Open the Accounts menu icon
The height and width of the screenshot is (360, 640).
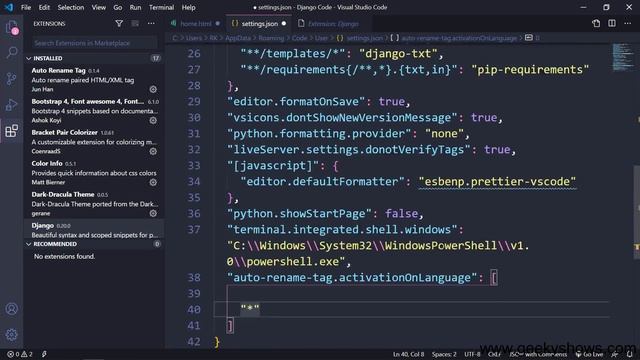tap(12, 309)
